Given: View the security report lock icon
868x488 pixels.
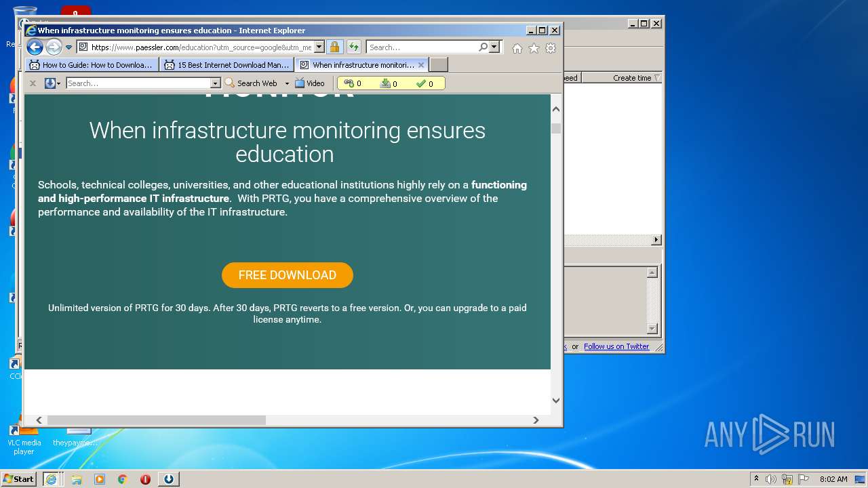Looking at the screenshot, I should pyautogui.click(x=334, y=47).
